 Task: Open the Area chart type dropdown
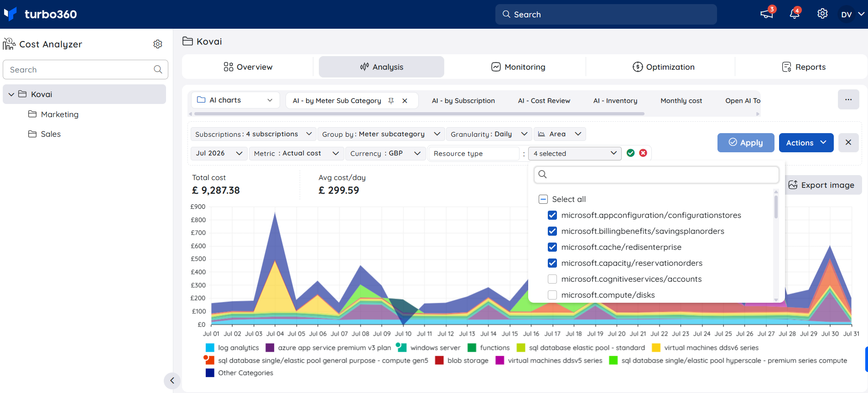pos(560,134)
